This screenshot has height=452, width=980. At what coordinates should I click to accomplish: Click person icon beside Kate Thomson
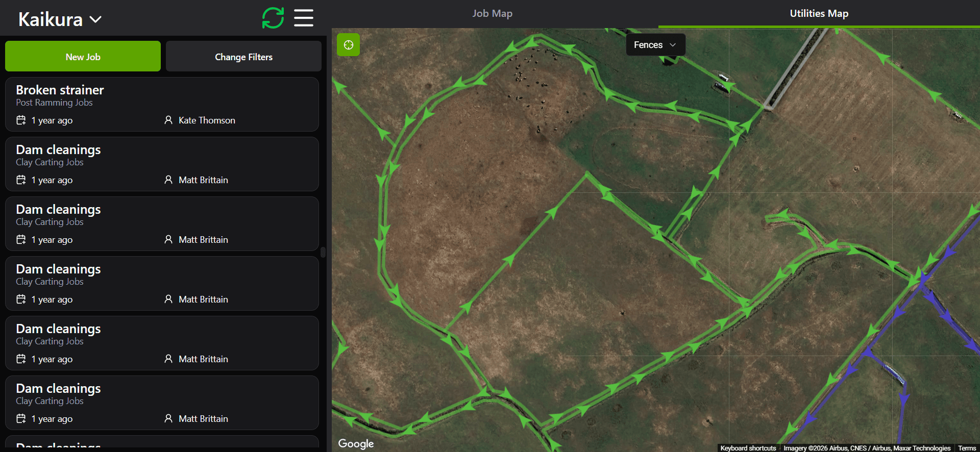click(x=168, y=120)
